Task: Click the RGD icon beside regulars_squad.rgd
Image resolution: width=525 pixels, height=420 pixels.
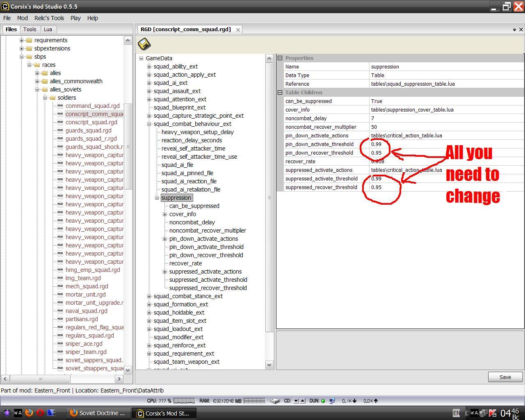Action: pyautogui.click(x=60, y=336)
